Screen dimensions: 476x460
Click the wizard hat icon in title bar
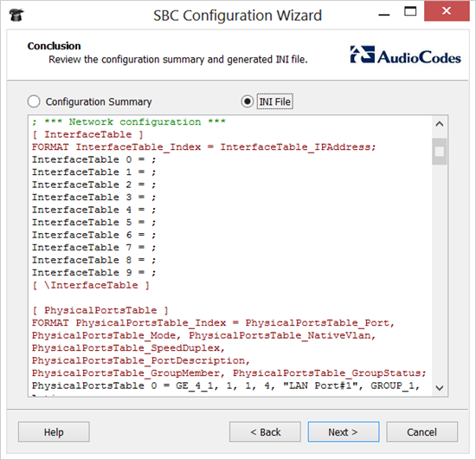point(16,16)
